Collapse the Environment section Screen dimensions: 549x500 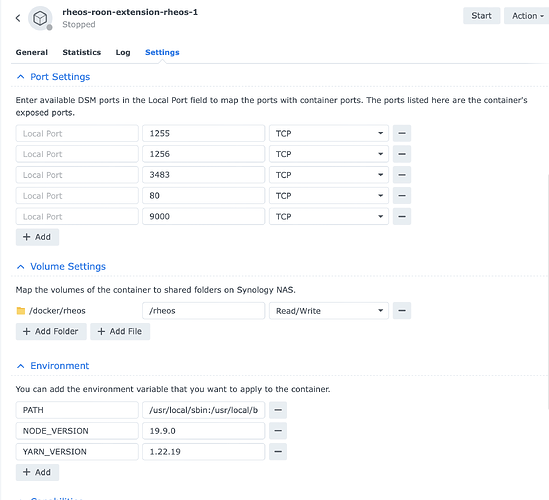21,366
